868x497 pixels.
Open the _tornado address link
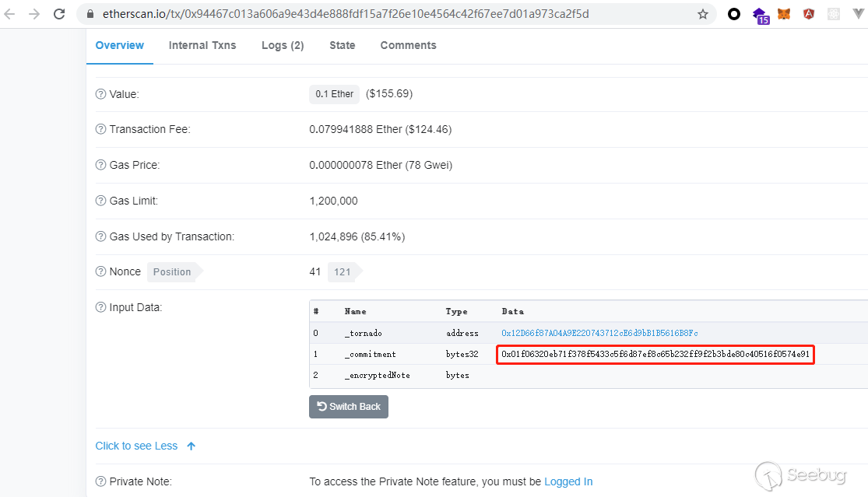[x=599, y=333]
